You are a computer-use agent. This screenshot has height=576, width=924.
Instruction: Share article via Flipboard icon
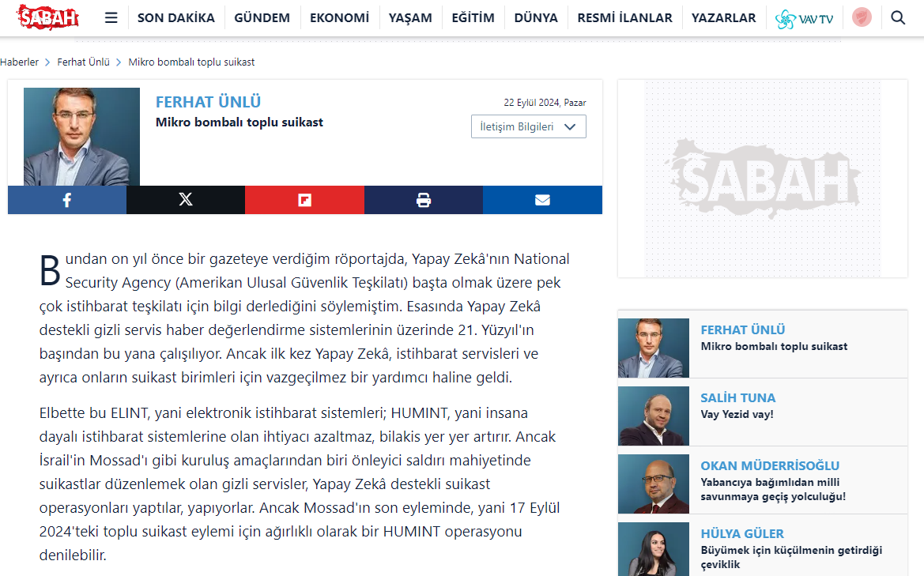[304, 200]
